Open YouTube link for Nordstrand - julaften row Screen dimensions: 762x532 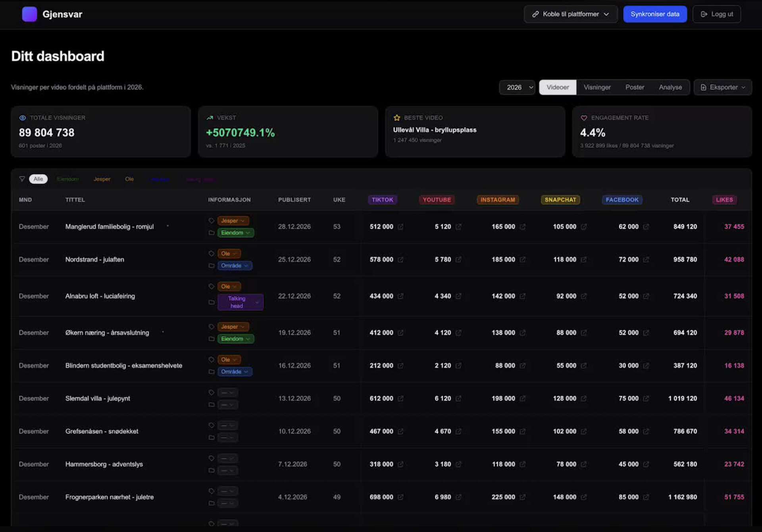[x=458, y=260]
